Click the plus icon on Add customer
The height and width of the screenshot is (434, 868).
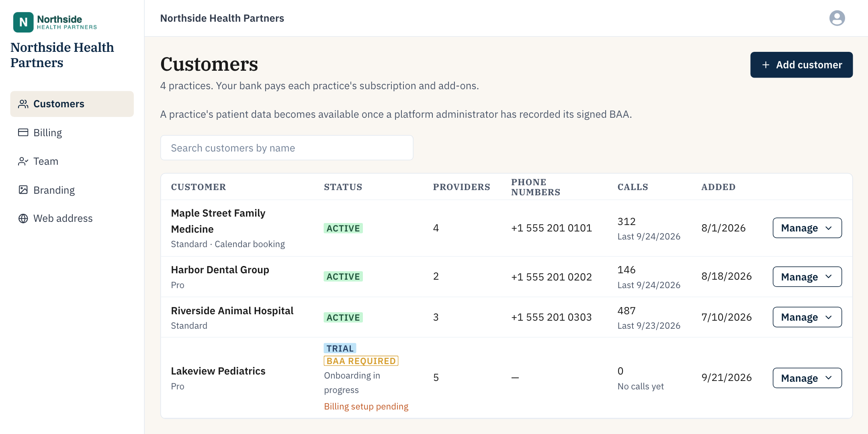(x=766, y=65)
